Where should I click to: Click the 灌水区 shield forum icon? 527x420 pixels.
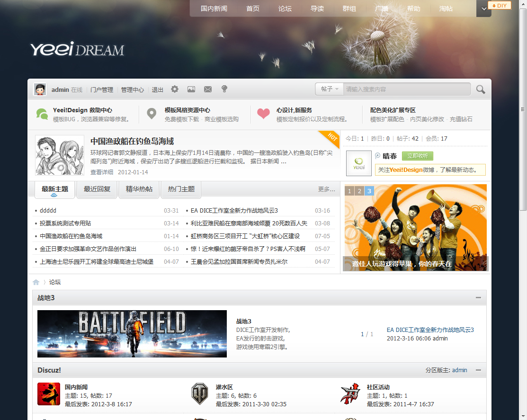[x=200, y=394]
